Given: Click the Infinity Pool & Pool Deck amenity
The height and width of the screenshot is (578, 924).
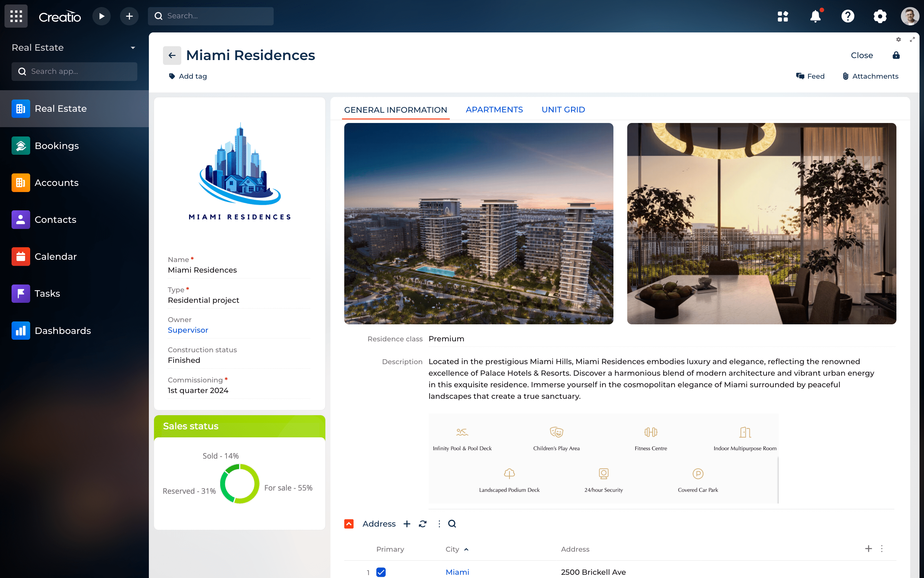Looking at the screenshot, I should (x=462, y=438).
